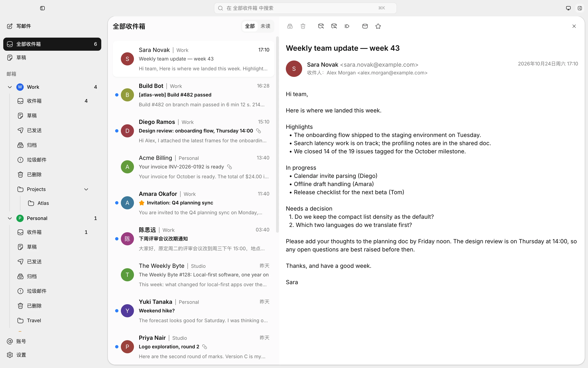
Task: Select 全部收件箱 in the sidebar
Action: tap(52, 44)
